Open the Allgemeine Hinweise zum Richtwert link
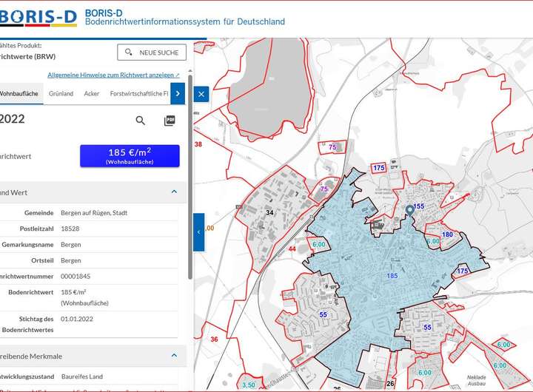Image resolution: width=533 pixels, height=392 pixels. click(113, 75)
